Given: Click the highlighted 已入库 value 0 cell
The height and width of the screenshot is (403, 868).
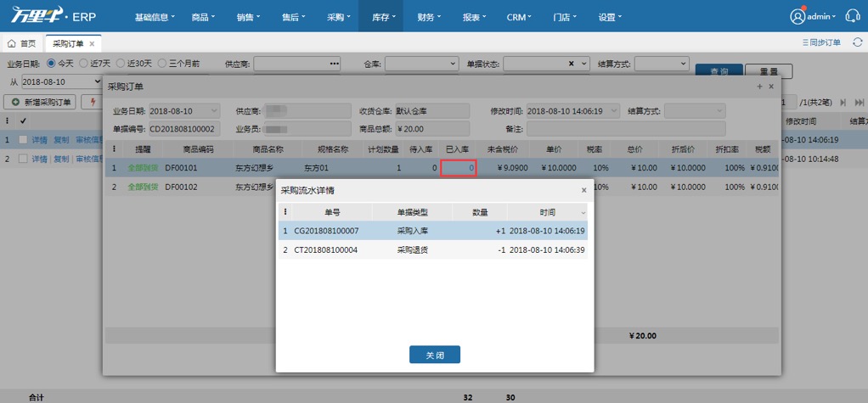Looking at the screenshot, I should click(459, 167).
